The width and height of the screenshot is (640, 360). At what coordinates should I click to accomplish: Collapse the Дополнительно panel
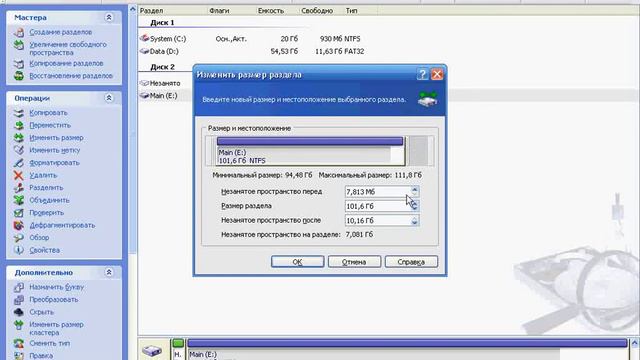[109, 272]
